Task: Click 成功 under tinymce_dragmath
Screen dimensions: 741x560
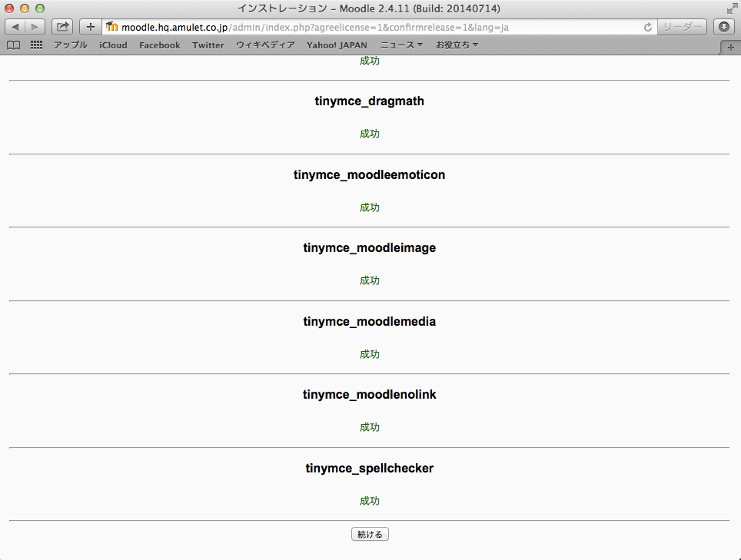Action: click(x=370, y=134)
